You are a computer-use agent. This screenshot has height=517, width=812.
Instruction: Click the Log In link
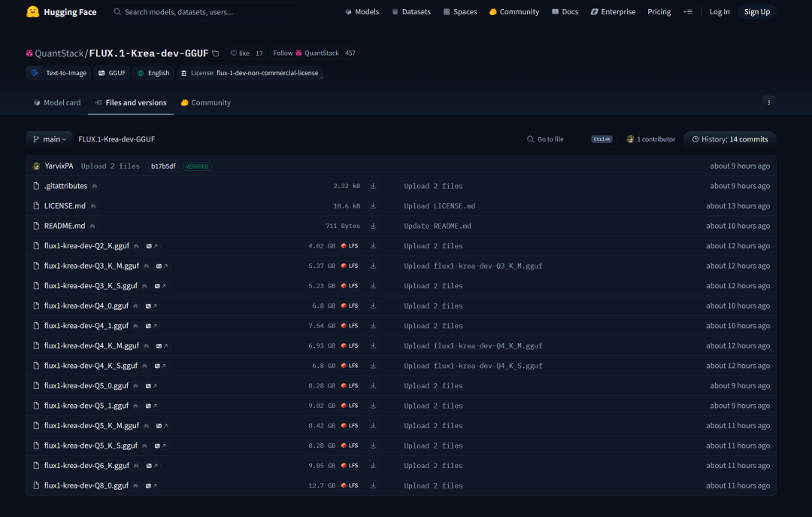coord(720,11)
